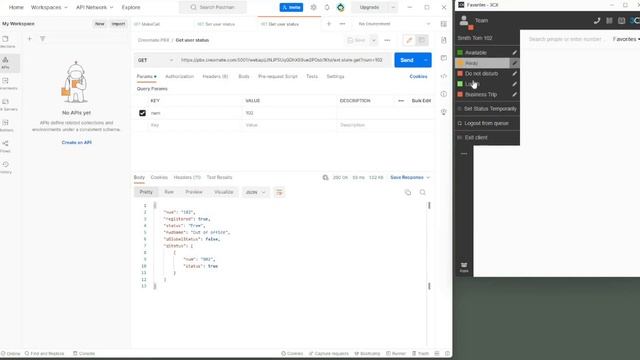This screenshot has height=360, width=640.
Task: Open Save button dropdown arrow
Action: click(x=373, y=40)
